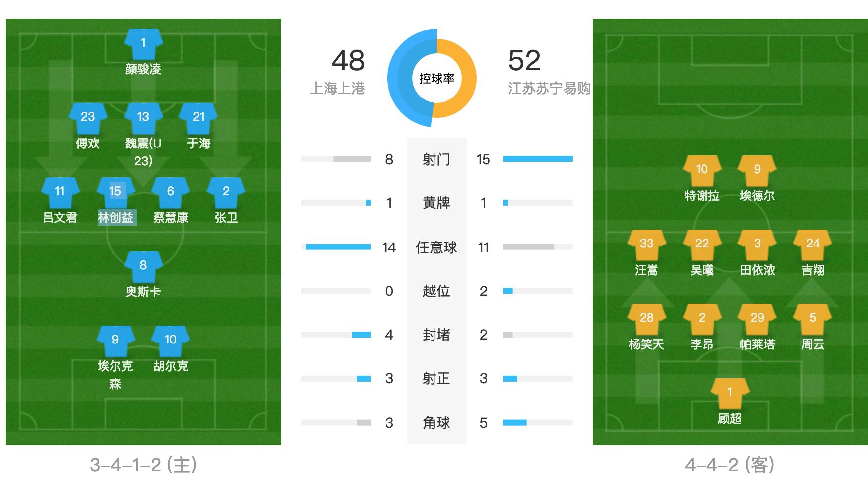This screenshot has height=490, width=868.
Task: Select 于海's number 21 jersey
Action: click(x=199, y=118)
